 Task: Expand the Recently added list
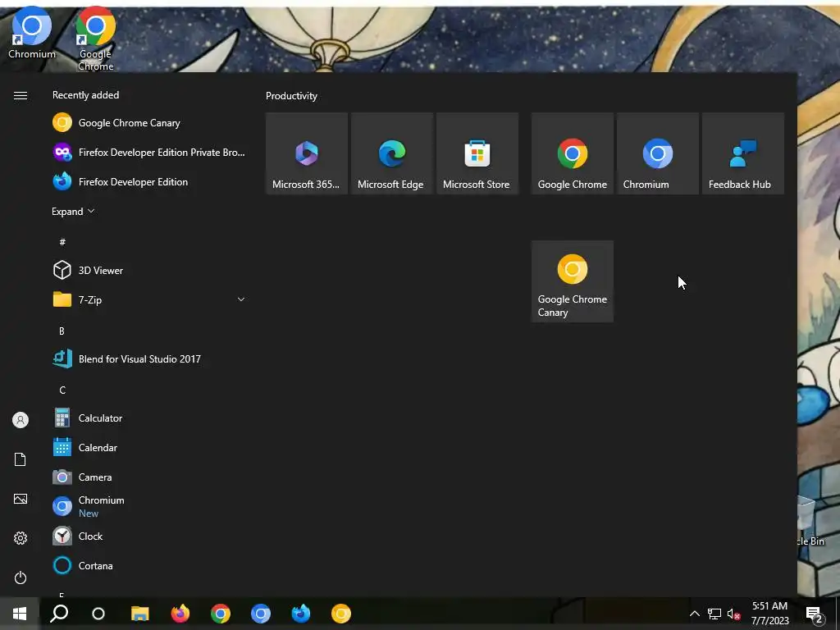pos(73,211)
